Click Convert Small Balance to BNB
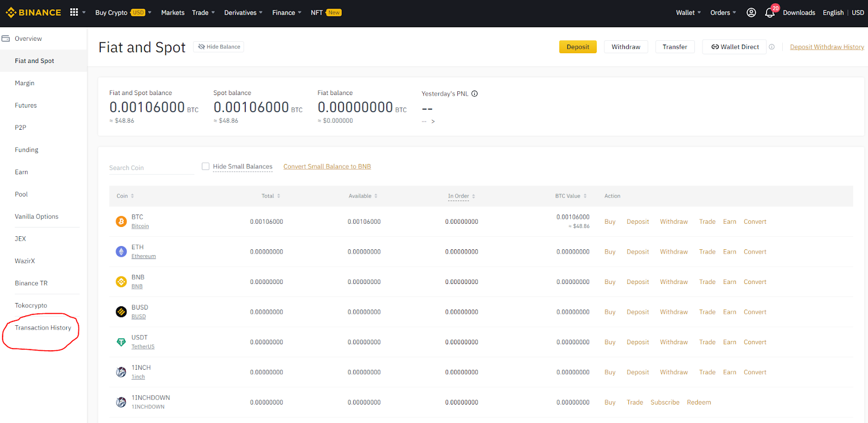Screen dimensions: 868x423 327,167
